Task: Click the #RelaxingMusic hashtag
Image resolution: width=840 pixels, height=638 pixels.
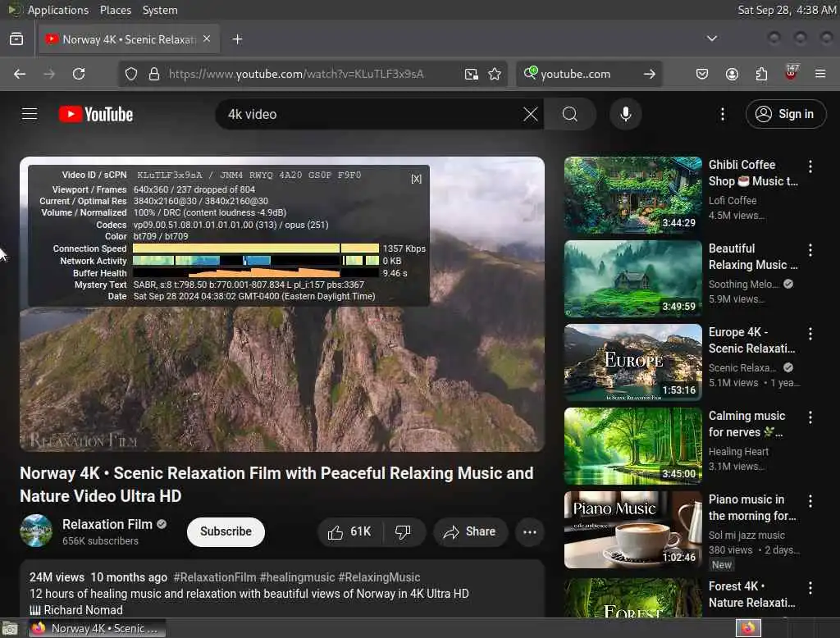Action: 379,577
